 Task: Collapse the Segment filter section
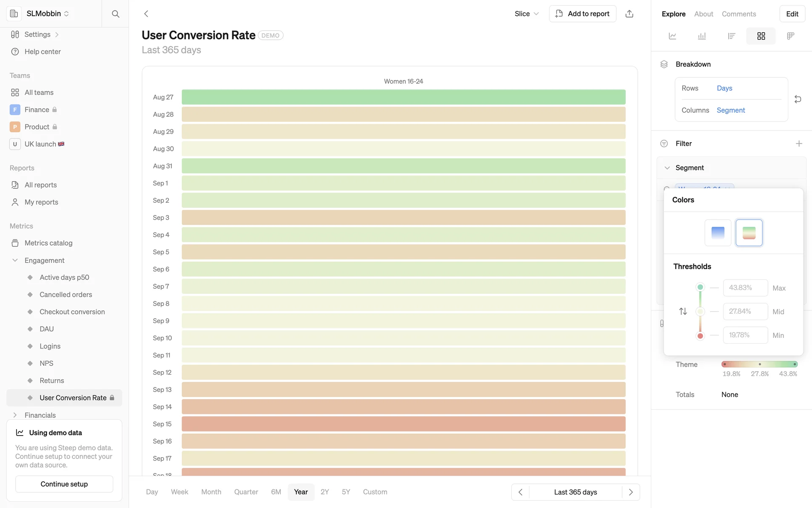(x=667, y=168)
